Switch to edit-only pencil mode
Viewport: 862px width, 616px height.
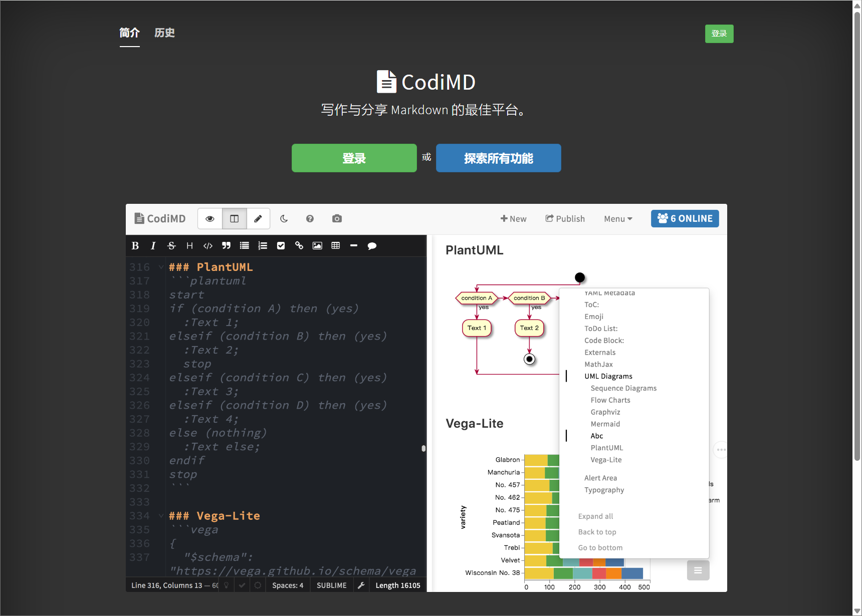pos(258,219)
